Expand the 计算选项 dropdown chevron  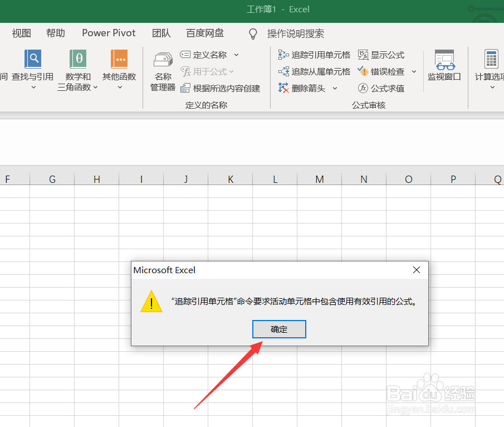coord(492,87)
